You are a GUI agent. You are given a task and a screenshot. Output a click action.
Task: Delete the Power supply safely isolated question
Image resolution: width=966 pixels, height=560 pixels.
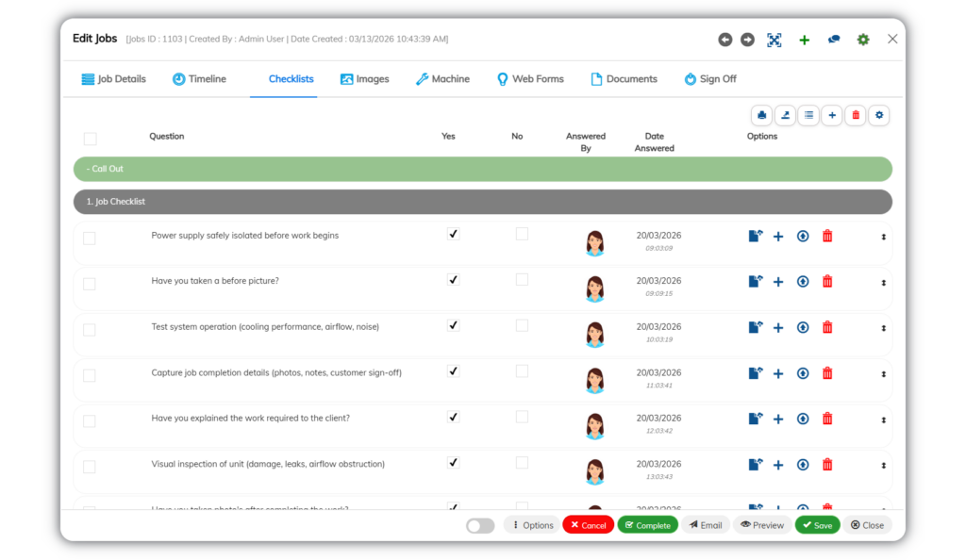point(827,236)
